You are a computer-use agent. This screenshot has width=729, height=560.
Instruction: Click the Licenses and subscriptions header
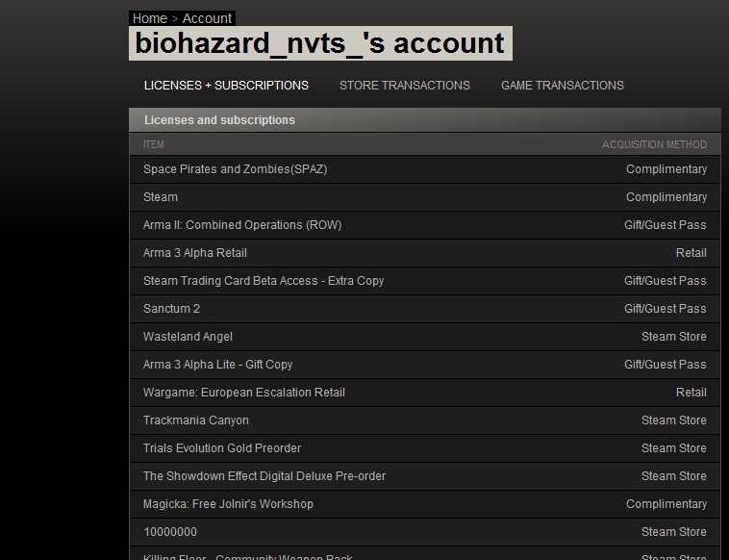425,120
